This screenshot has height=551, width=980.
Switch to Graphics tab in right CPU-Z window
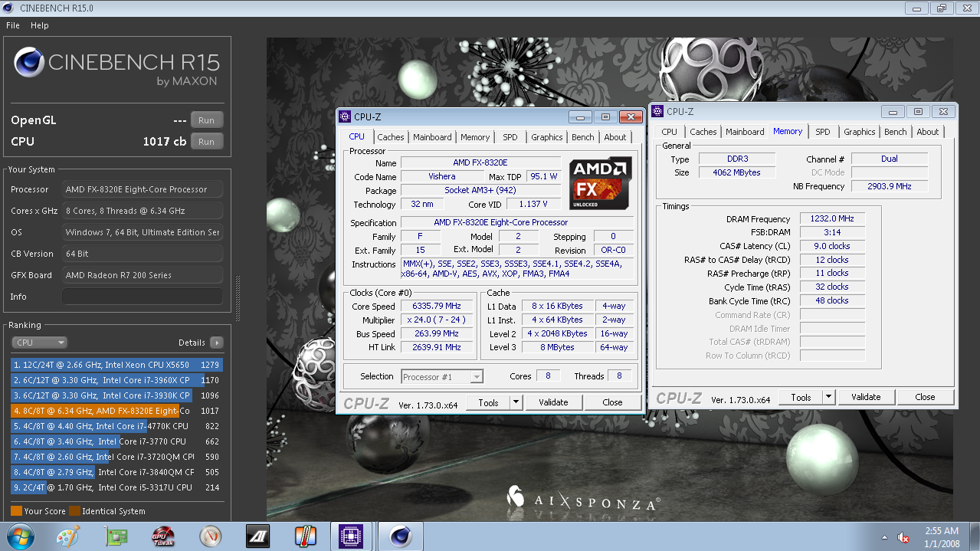(x=860, y=132)
